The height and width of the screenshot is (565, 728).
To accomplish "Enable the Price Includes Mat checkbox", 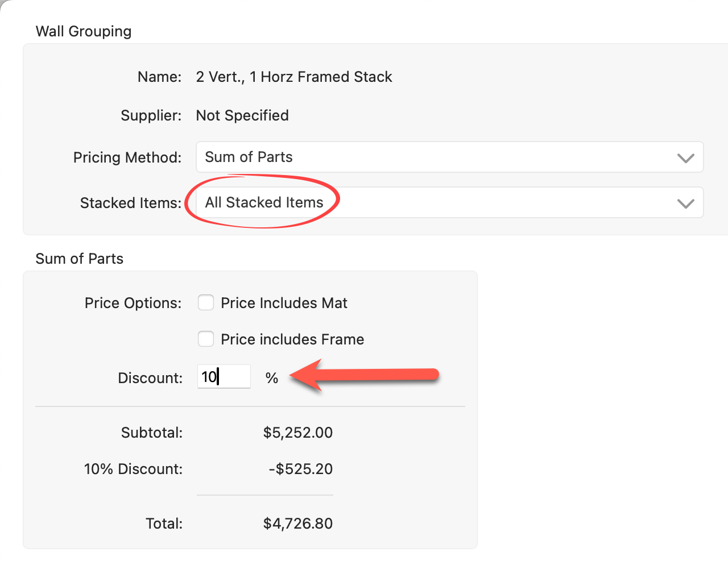I will (x=206, y=303).
